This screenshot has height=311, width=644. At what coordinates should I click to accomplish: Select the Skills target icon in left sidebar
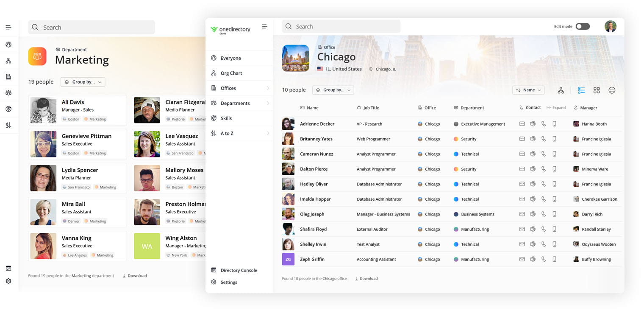pyautogui.click(x=214, y=118)
